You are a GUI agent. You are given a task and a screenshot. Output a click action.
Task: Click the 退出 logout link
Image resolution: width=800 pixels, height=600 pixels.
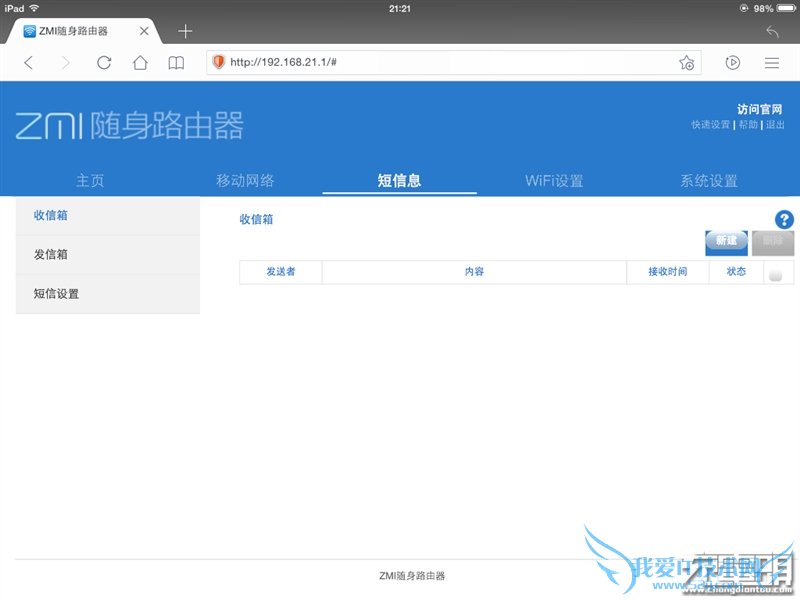(775, 125)
